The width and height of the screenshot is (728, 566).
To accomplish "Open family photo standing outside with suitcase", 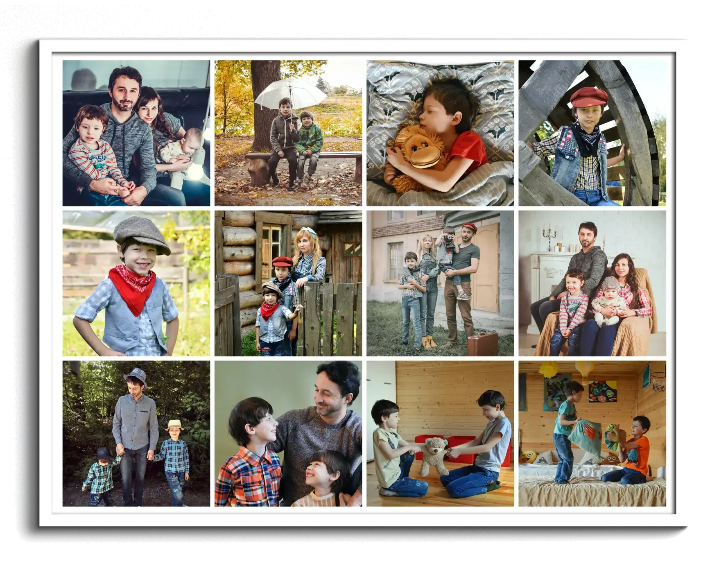I will (x=440, y=283).
